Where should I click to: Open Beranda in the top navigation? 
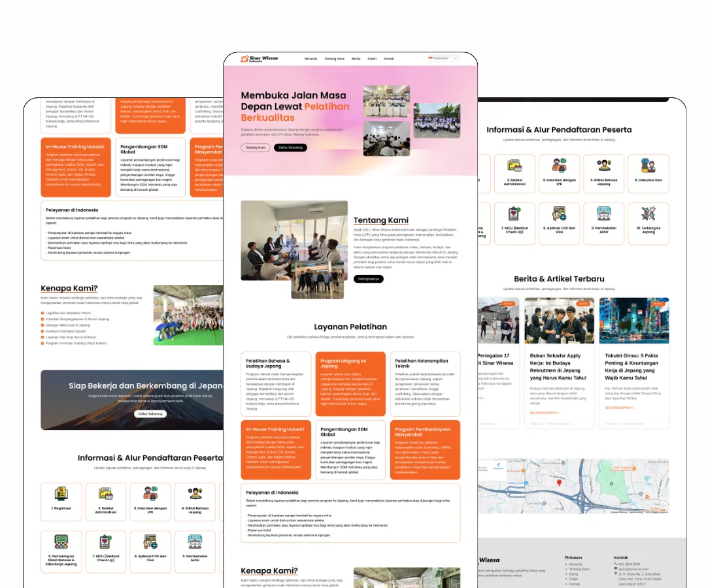tap(311, 59)
